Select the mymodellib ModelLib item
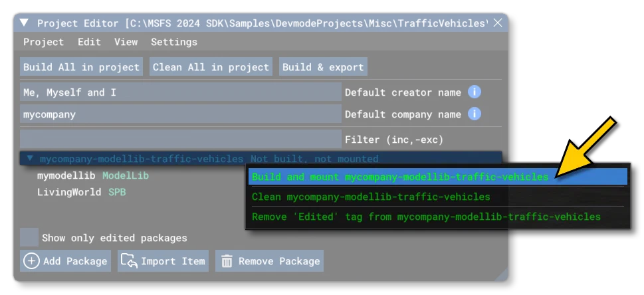The width and height of the screenshot is (644, 295). (x=93, y=176)
